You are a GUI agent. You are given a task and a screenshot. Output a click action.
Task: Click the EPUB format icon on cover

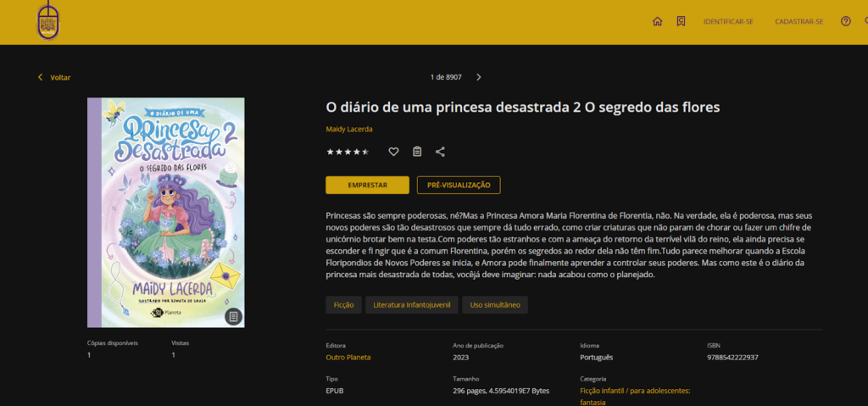tap(234, 316)
